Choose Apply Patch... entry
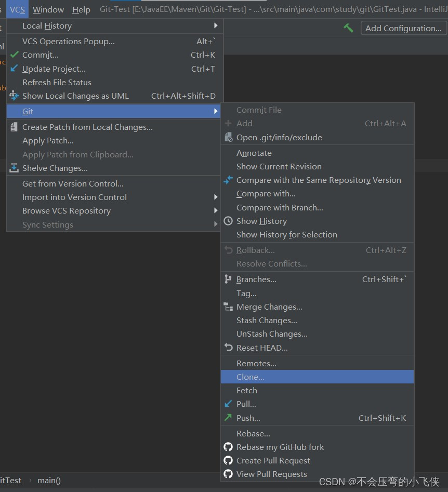 click(114, 141)
